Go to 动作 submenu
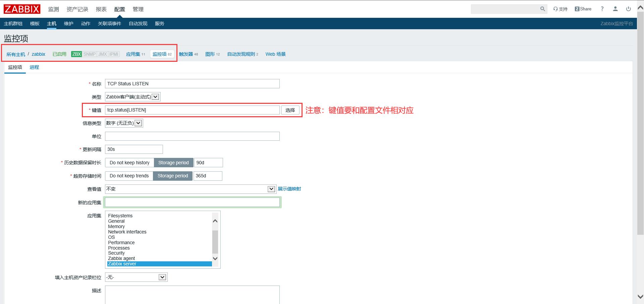This screenshot has width=644, height=304. (x=86, y=24)
